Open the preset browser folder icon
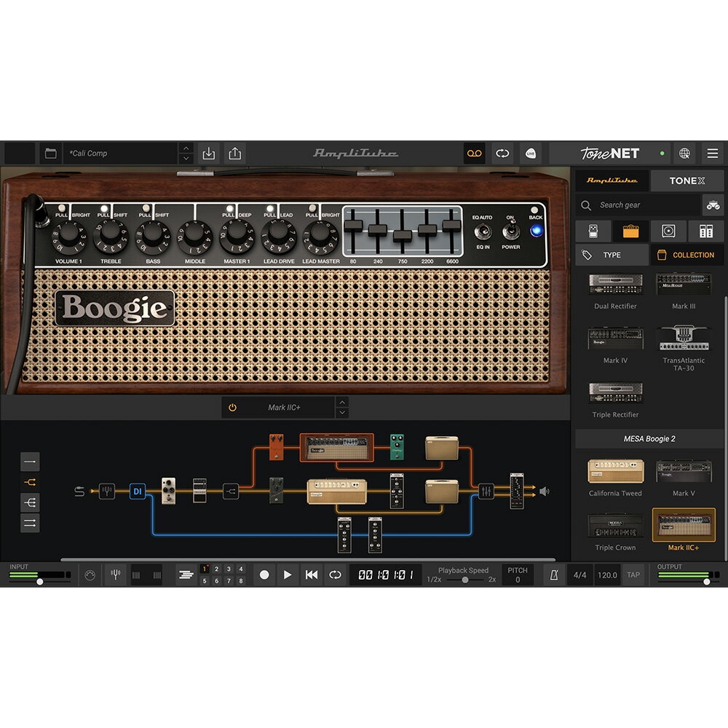This screenshot has height=728, width=728. [51, 153]
